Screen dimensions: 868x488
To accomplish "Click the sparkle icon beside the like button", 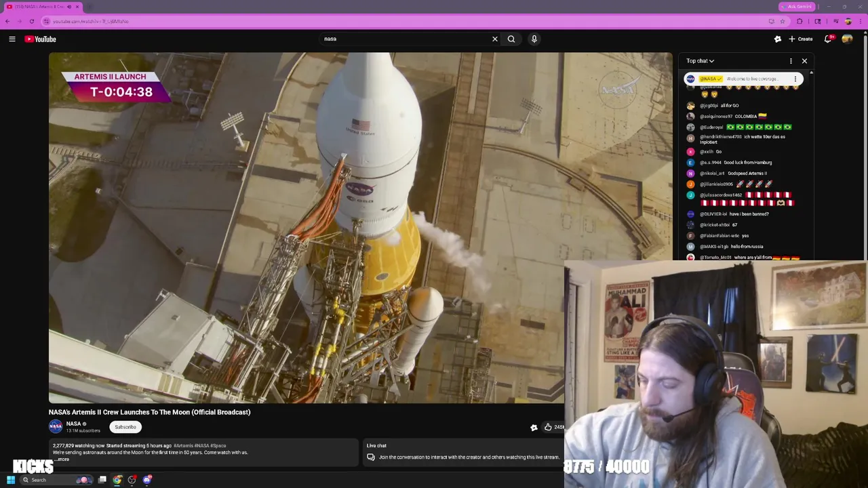I will (x=534, y=427).
